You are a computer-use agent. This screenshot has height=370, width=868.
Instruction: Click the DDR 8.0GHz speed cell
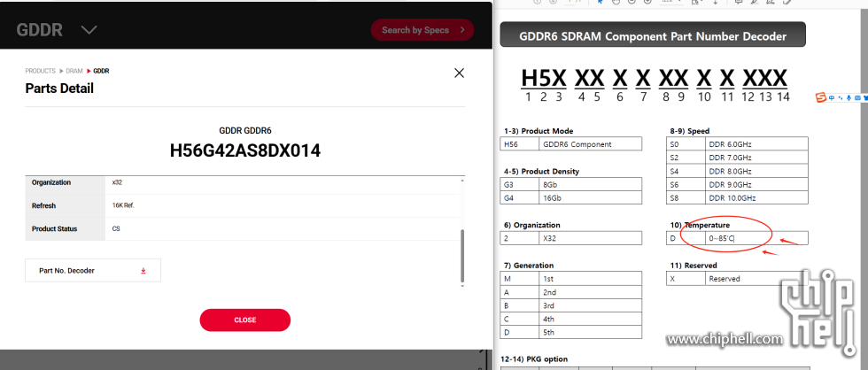click(x=756, y=171)
